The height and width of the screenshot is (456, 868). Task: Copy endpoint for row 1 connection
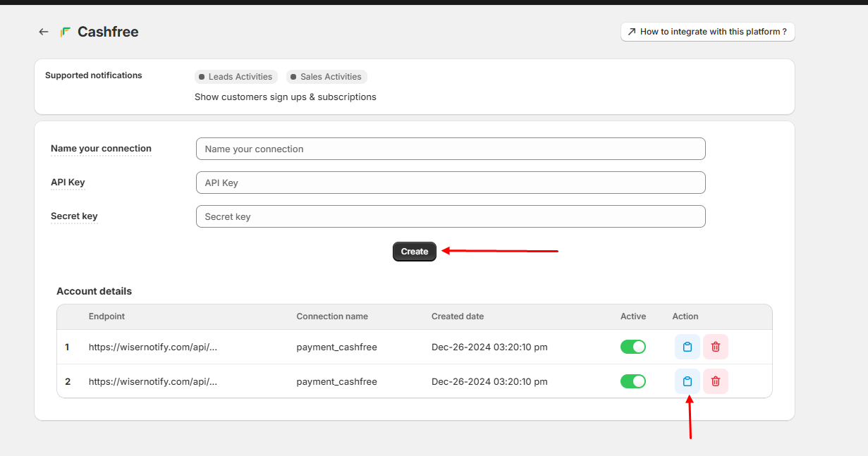(687, 347)
